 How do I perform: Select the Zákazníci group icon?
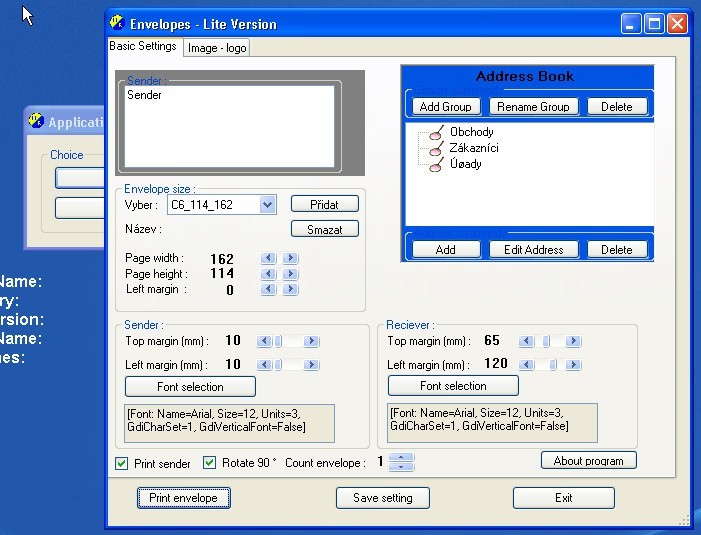coord(435,148)
